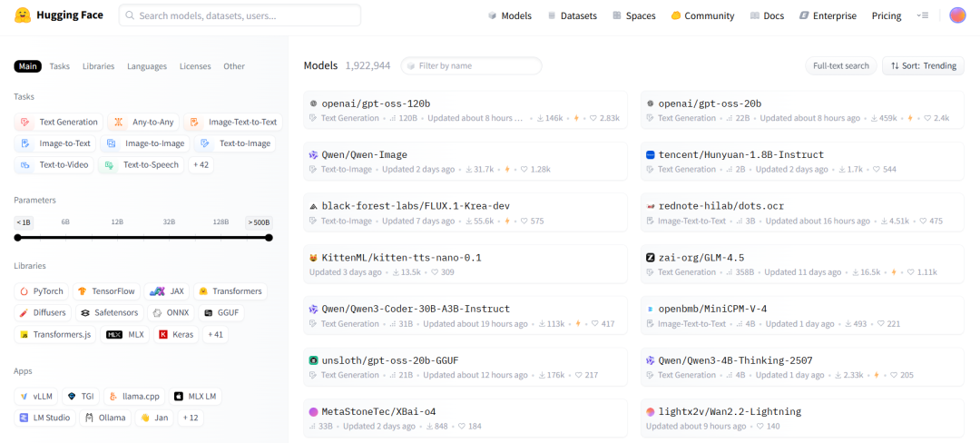
Task: Click the openai avatar beside gpt-oss-120b
Action: 314,103
